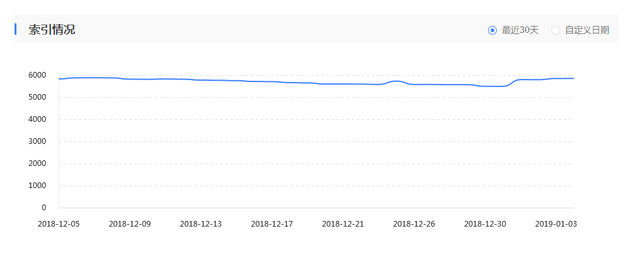This screenshot has height=255, width=644.
Task: Click the 4000 y-axis label
Action: click(35, 119)
